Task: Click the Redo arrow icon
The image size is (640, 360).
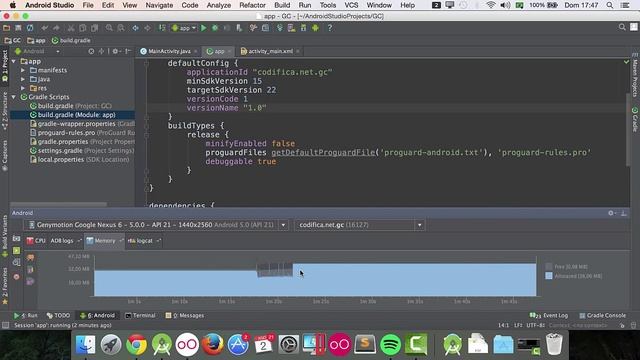Action: (56, 28)
